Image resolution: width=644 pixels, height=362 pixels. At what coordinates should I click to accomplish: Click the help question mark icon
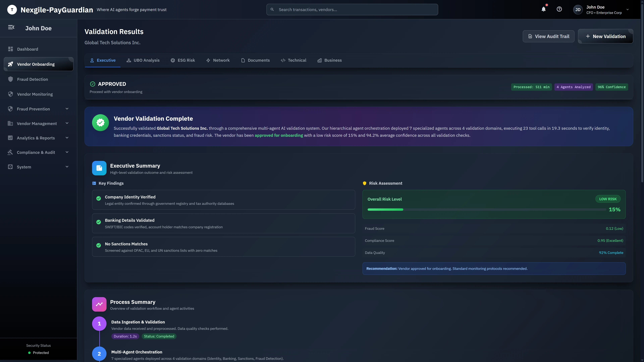tap(559, 9)
